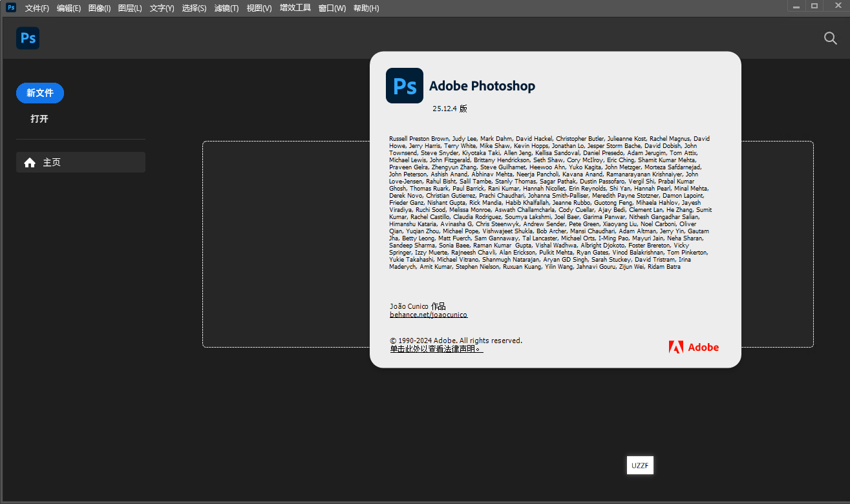Image resolution: width=850 pixels, height=504 pixels.
Task: Open the 单击此处以查看法律声明 legal notice link
Action: pyautogui.click(x=436, y=349)
